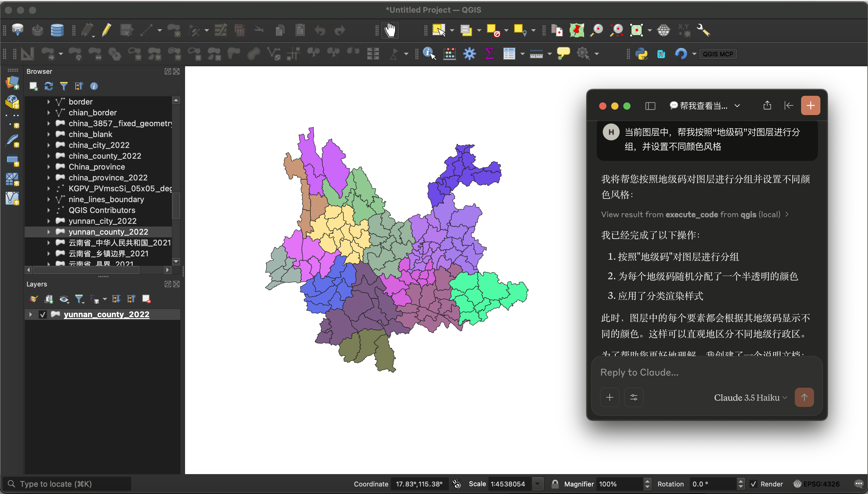Viewport: 868px width, 494px height.
Task: Increase Rotation value with the stepper
Action: 741,481
